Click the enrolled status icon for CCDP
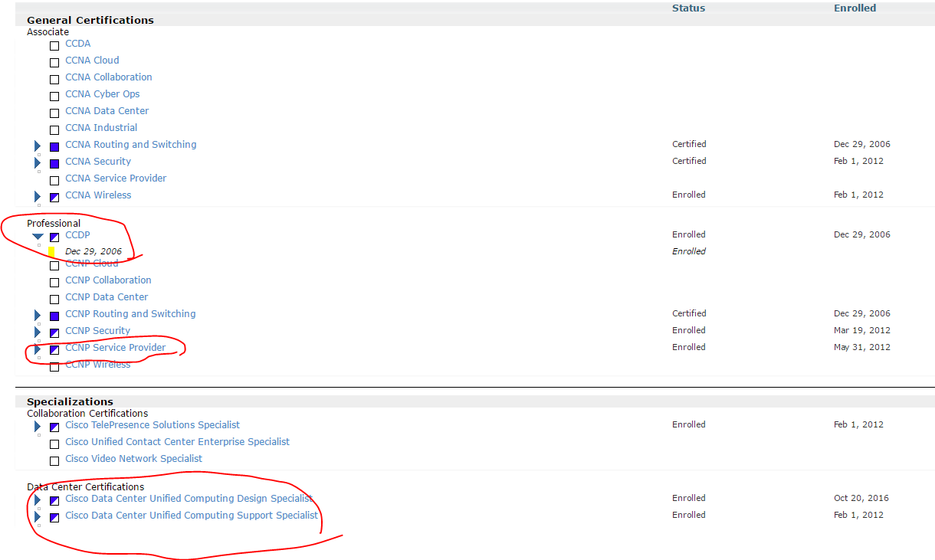935x560 pixels. [x=54, y=237]
